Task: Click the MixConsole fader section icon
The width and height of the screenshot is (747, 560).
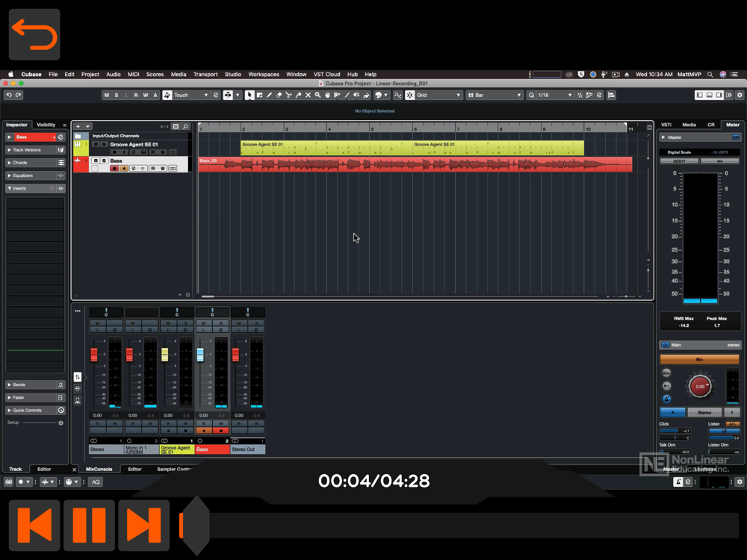Action: coord(78,377)
